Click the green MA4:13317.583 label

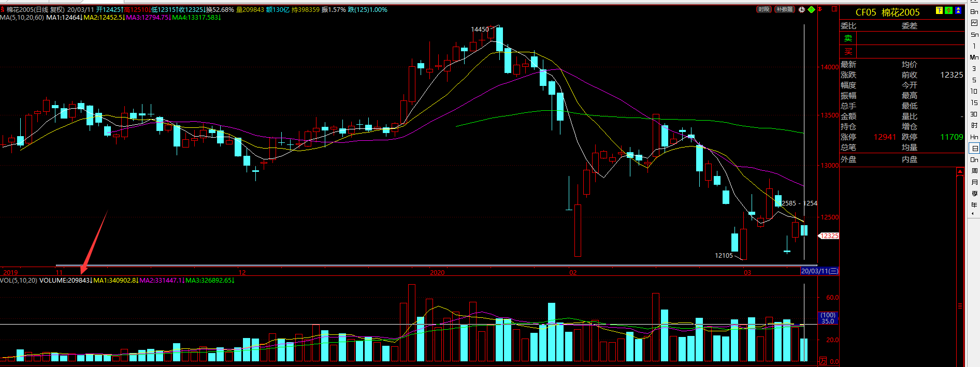(x=196, y=18)
